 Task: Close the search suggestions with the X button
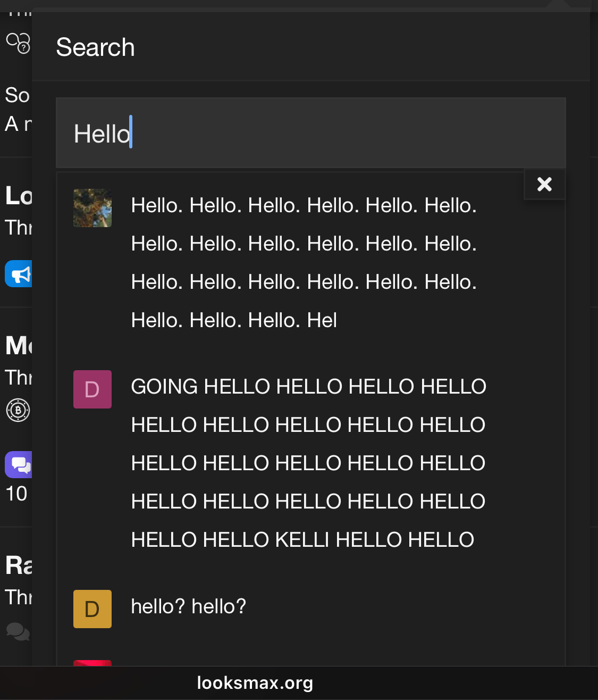pos(544,184)
